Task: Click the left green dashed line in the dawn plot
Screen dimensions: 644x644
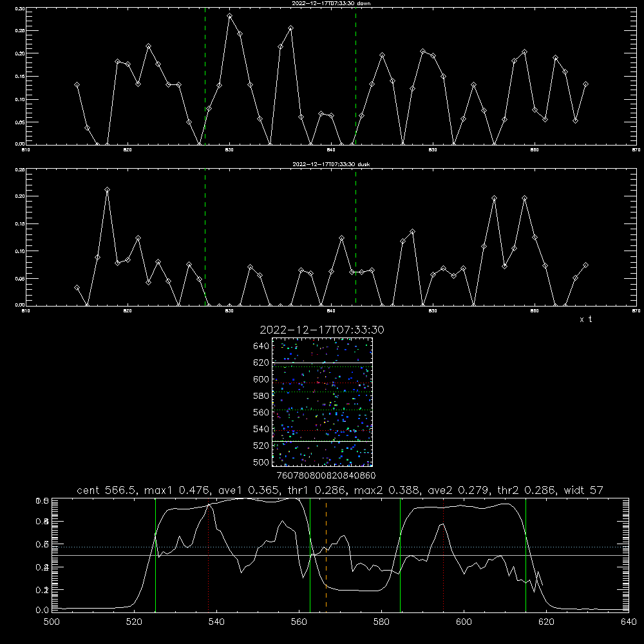Action: tap(205, 76)
